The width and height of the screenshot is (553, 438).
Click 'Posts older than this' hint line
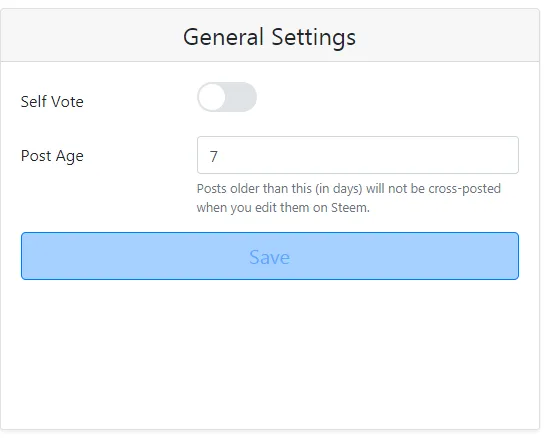point(348,189)
